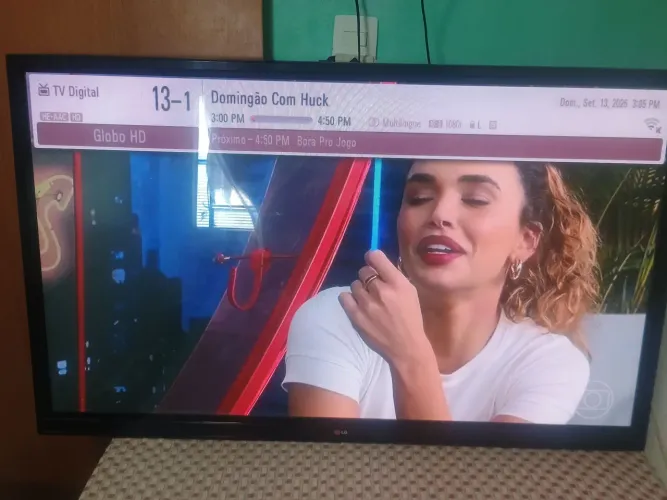
Task: Click the program title Domingão Com Huck
Action: (270, 99)
